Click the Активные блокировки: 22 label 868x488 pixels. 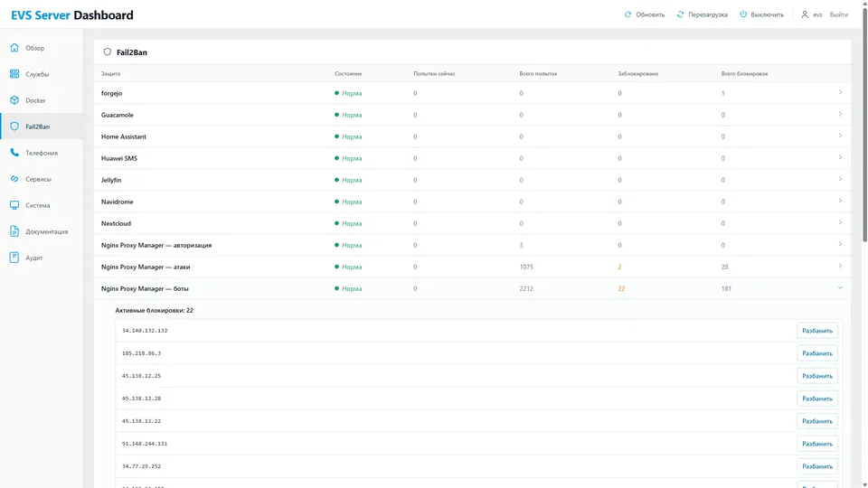[x=155, y=310]
